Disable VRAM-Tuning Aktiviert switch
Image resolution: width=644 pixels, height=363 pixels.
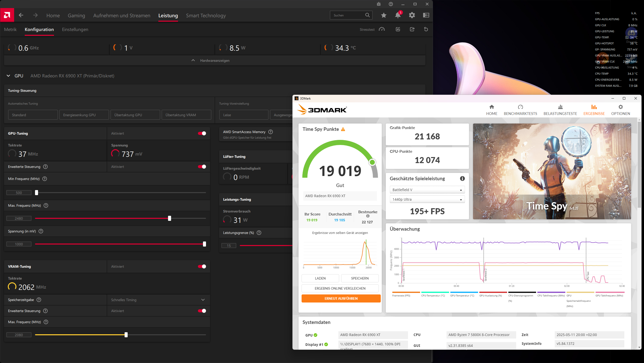[202, 266]
